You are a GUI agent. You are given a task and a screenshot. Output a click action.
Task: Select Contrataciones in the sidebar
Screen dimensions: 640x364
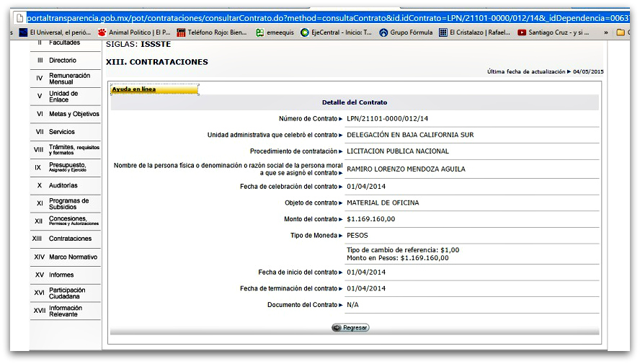click(70, 239)
